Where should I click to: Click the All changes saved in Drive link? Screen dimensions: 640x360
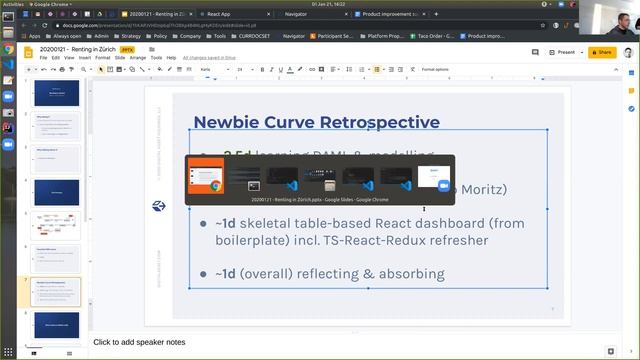point(209,58)
